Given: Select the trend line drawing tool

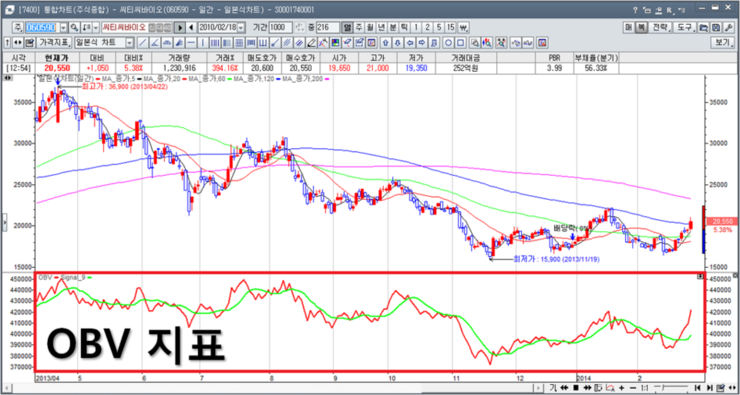Looking at the screenshot, I should point(142,43).
